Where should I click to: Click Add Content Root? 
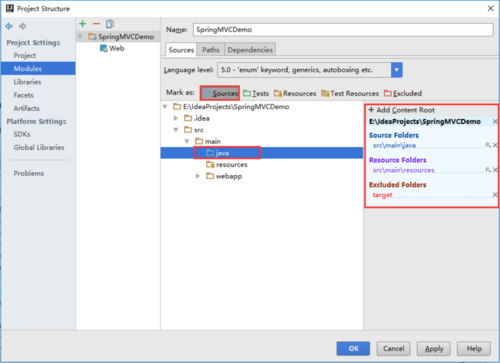click(x=401, y=110)
